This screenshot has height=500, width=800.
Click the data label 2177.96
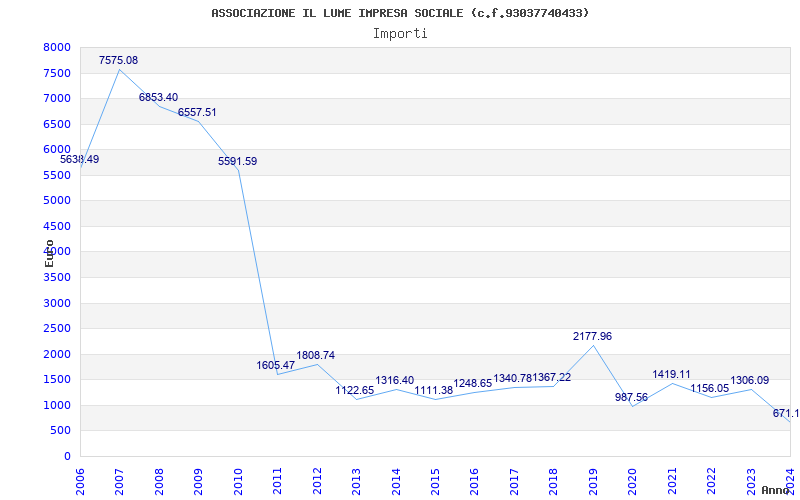[592, 336]
